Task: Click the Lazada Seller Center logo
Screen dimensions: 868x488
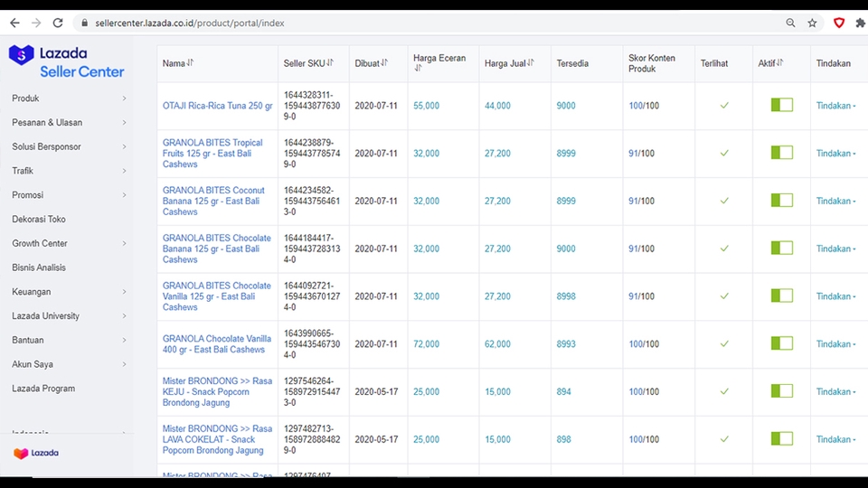Action: [66, 62]
